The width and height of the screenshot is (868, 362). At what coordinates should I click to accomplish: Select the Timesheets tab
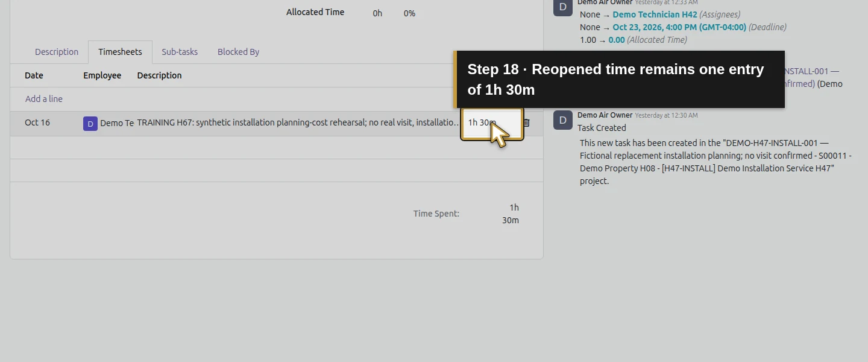120,52
